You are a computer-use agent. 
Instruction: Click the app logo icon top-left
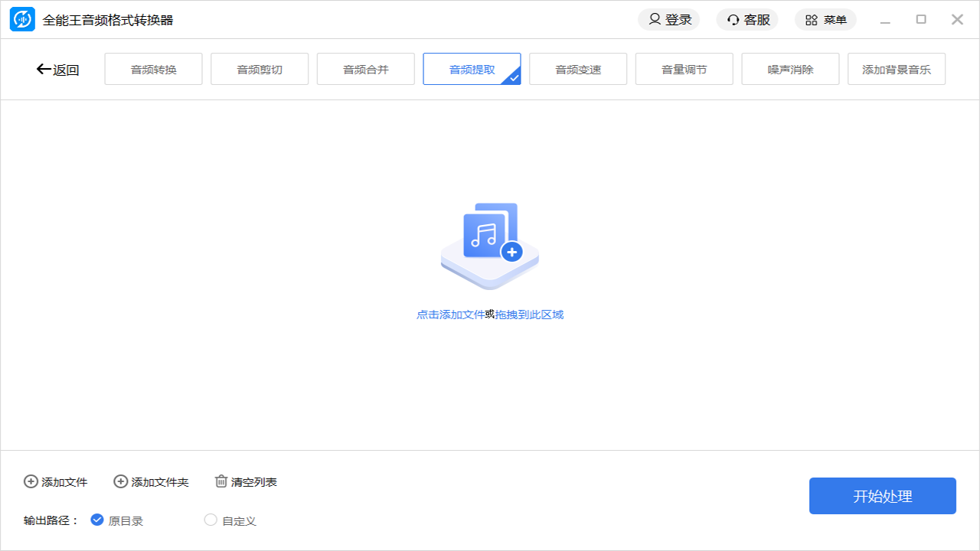(22, 19)
